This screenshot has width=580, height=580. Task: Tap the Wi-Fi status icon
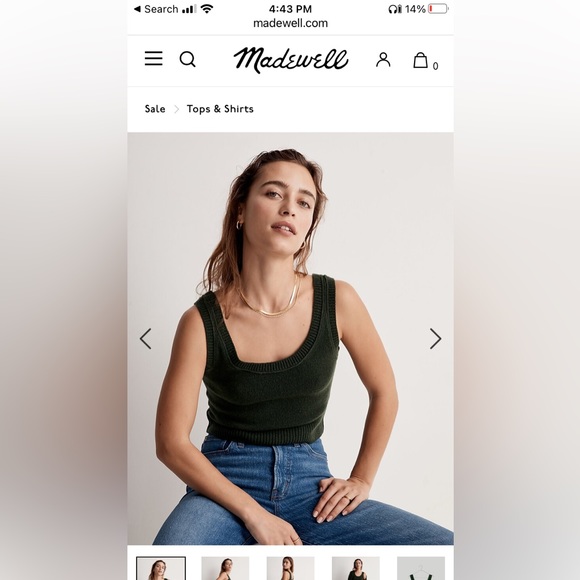tap(207, 9)
